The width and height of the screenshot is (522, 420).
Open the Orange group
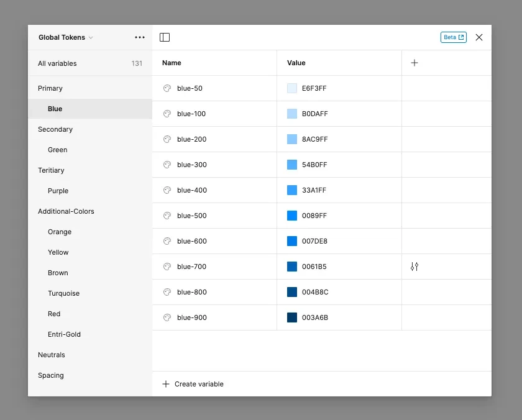(x=90, y=232)
